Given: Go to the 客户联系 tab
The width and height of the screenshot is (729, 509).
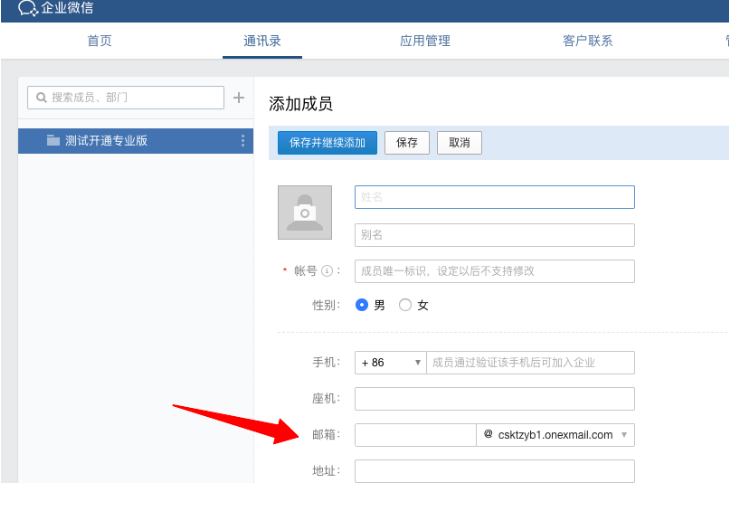Looking at the screenshot, I should tap(588, 41).
